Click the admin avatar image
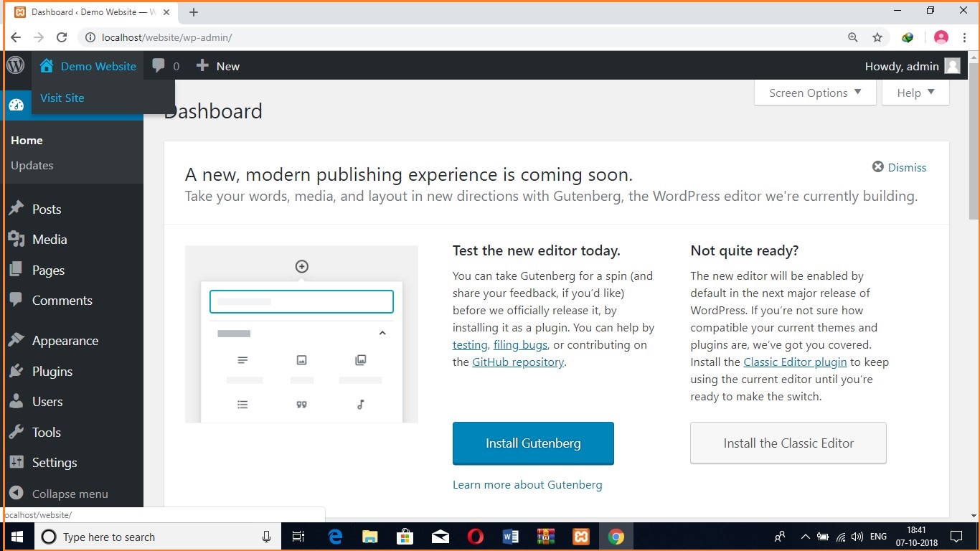Viewport: 980px width, 551px height. pos(952,66)
